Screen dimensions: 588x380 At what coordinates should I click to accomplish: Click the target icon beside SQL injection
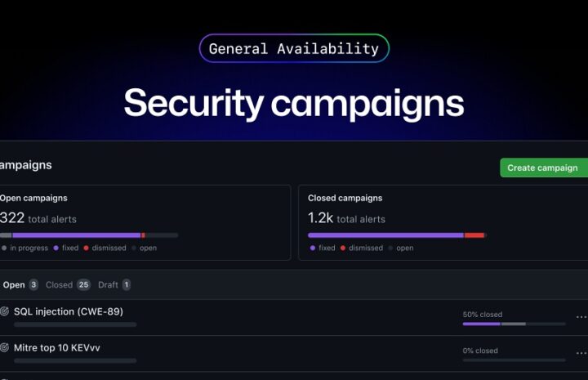click(x=5, y=311)
